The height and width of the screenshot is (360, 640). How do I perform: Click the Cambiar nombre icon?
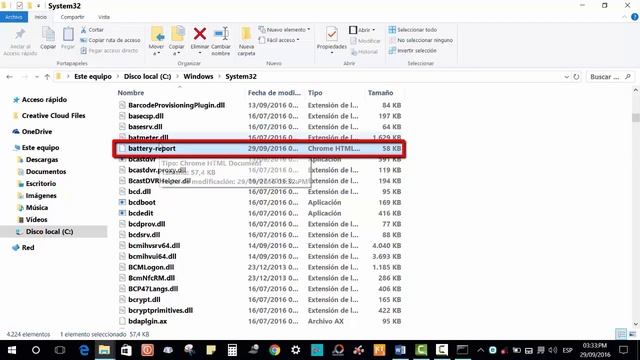point(221,33)
